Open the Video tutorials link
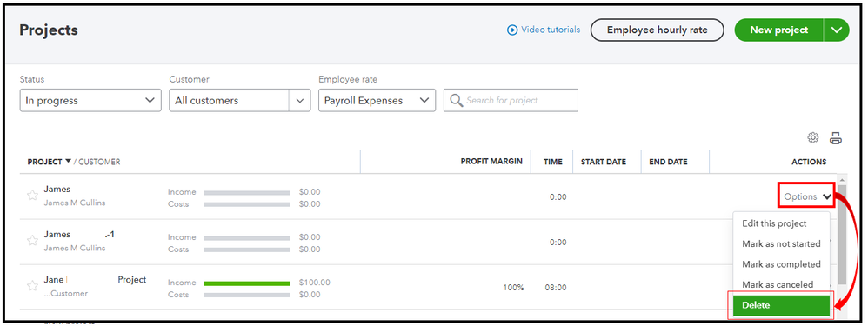This screenshot has width=868, height=326. (x=551, y=30)
